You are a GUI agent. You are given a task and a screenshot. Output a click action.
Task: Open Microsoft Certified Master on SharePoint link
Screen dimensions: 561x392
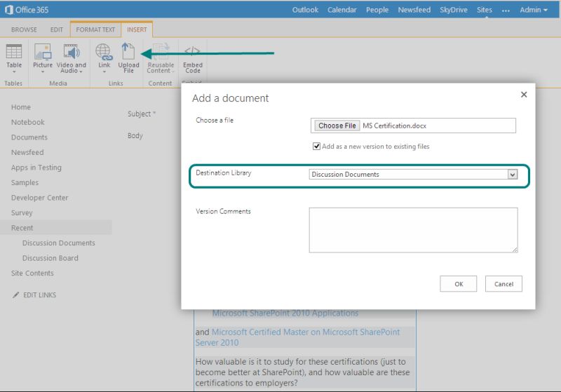[x=297, y=337]
